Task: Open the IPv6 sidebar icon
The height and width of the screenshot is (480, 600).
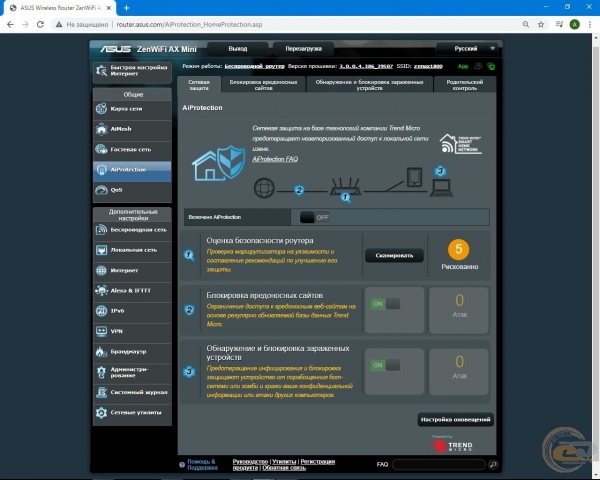Action: [101, 311]
